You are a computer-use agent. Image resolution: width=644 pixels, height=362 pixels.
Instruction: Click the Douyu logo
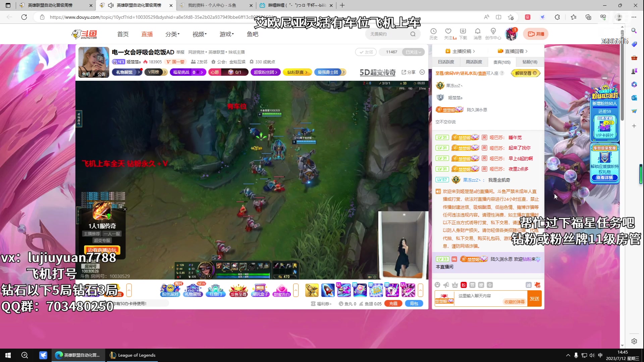click(x=85, y=34)
